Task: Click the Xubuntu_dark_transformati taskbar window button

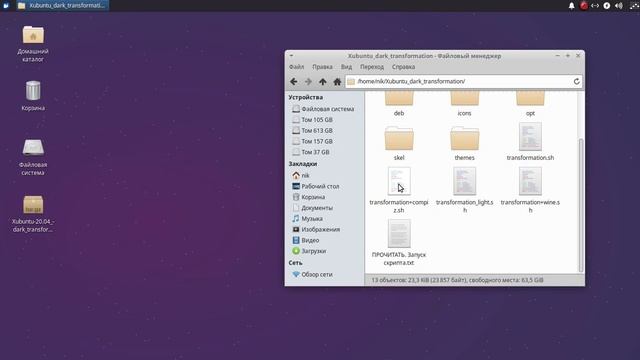Action: (x=62, y=6)
